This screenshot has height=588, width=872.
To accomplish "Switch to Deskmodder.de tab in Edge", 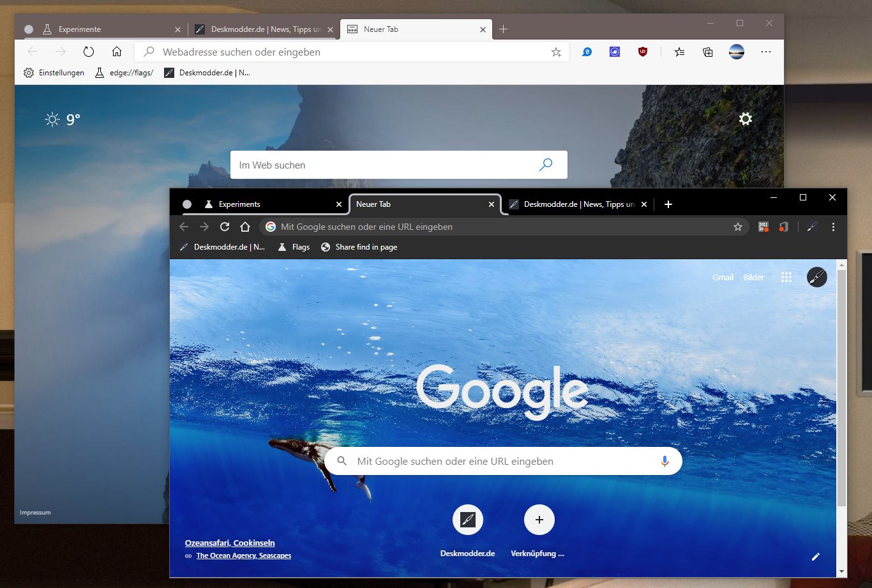I will (263, 29).
